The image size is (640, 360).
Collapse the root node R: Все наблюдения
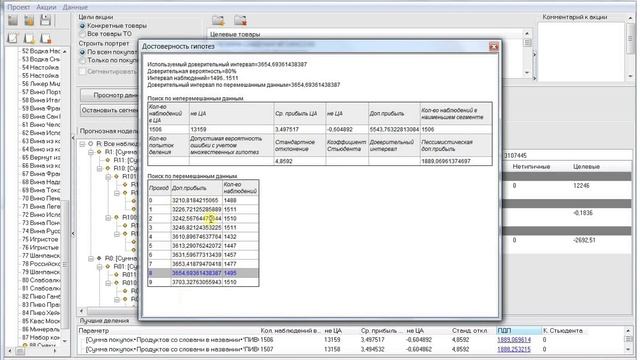point(82,144)
